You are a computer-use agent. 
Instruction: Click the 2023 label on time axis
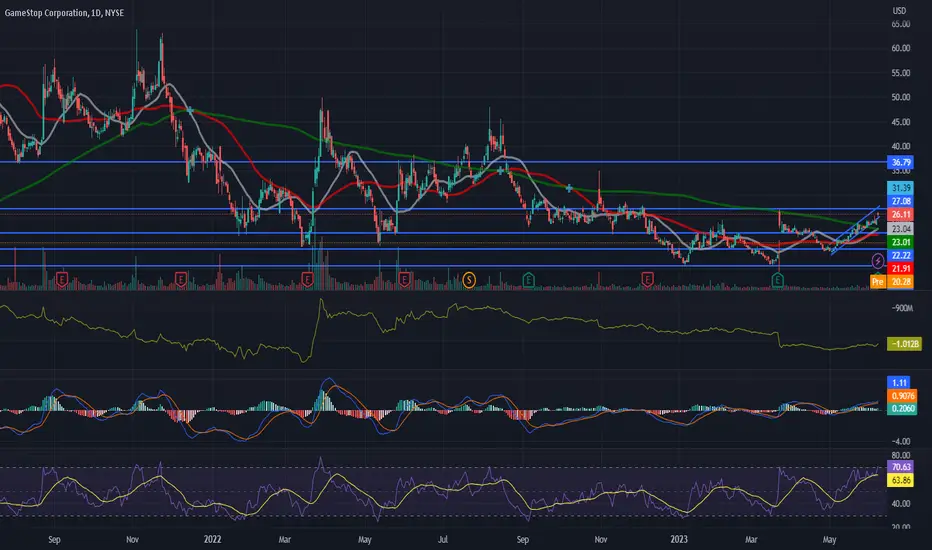click(x=679, y=540)
